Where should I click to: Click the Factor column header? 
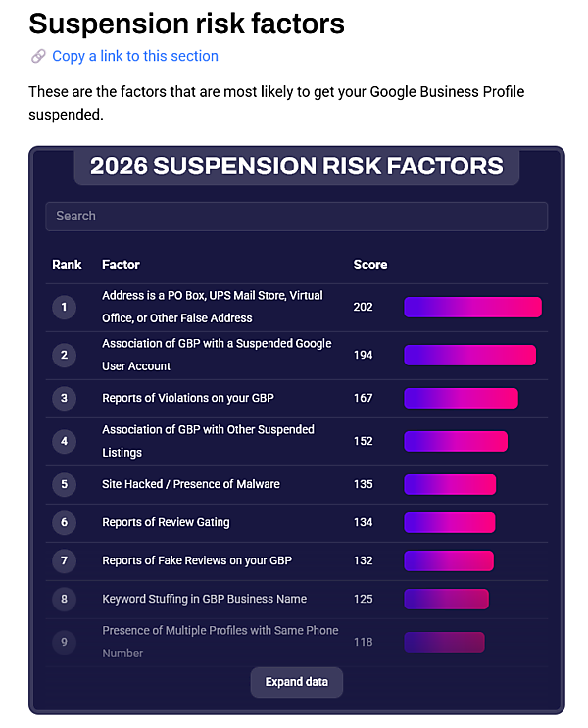pyautogui.click(x=121, y=265)
